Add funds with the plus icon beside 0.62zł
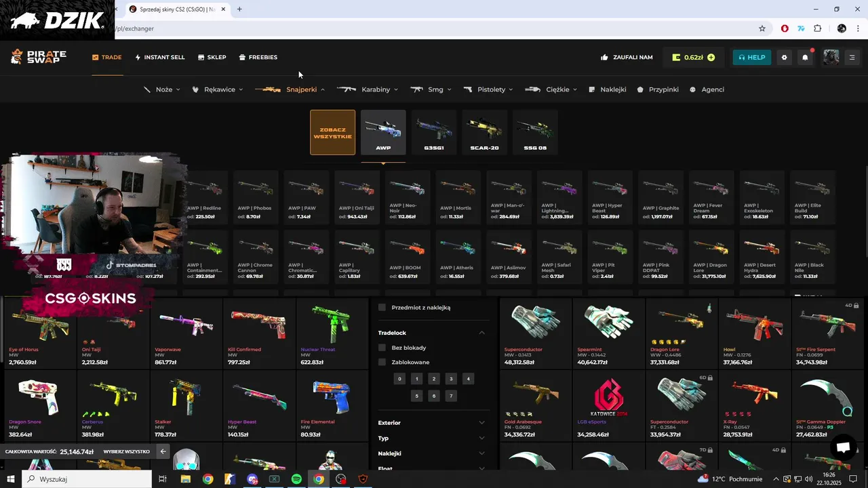Image resolution: width=868 pixels, height=488 pixels. pyautogui.click(x=711, y=58)
